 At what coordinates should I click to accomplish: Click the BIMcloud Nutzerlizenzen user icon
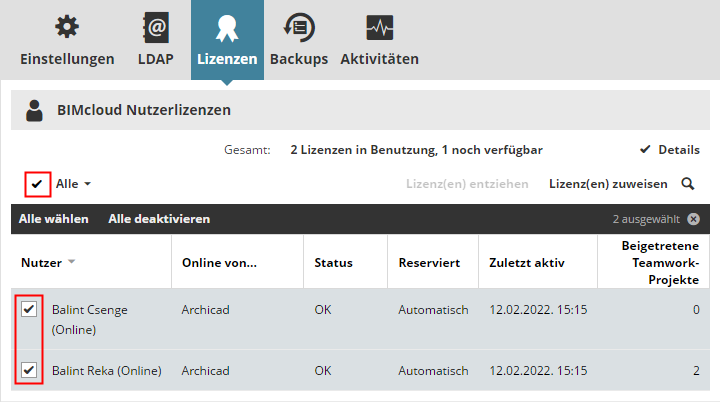tap(35, 110)
